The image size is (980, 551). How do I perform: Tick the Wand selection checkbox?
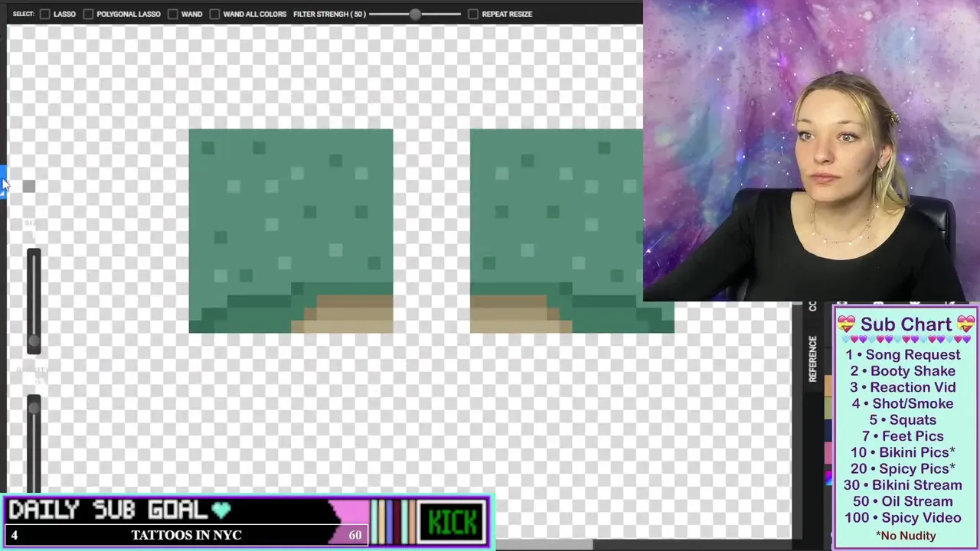pyautogui.click(x=173, y=14)
